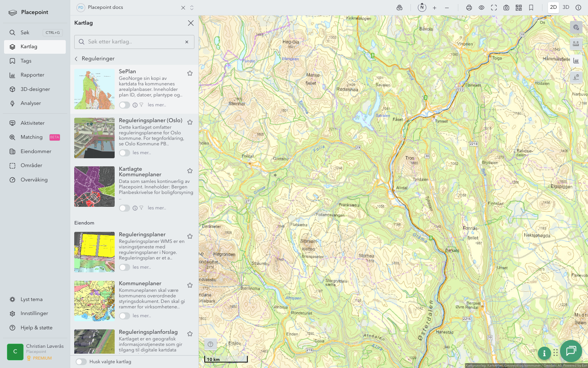Switch to Lyst tema
588x368 pixels.
point(35,300)
